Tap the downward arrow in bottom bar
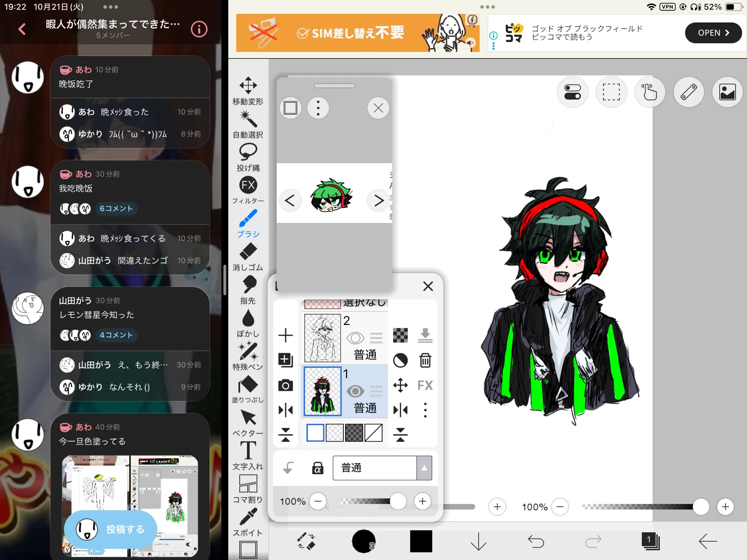747x560 pixels. click(x=479, y=541)
